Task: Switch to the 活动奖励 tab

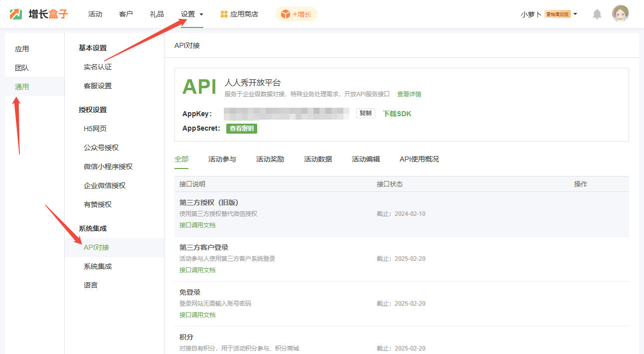Action: pos(270,159)
